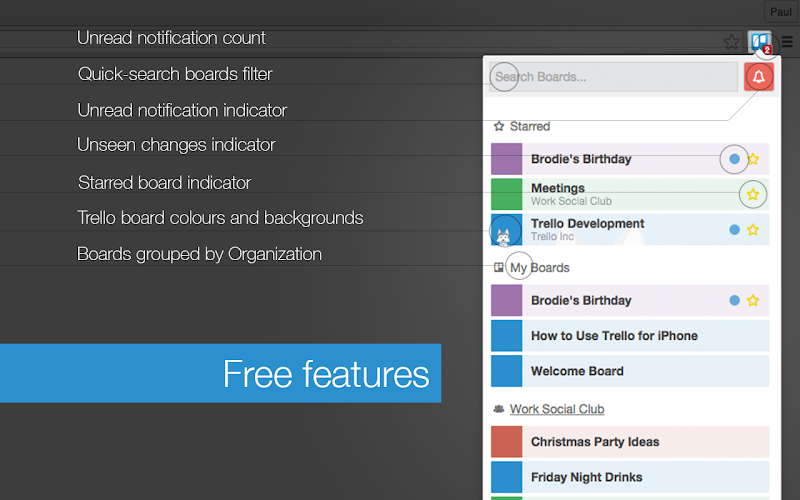
Task: Toggle the star on the Meetings board
Action: pos(753,194)
